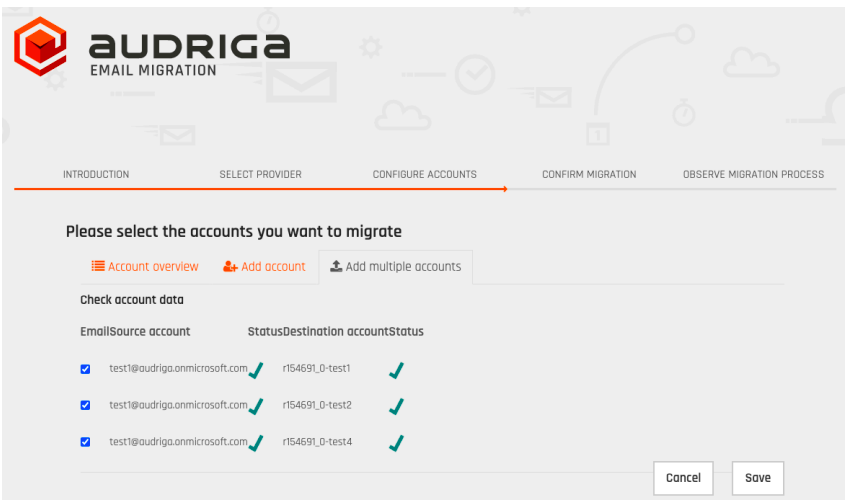Viewport: 845px width, 502px height.
Task: Uncheck the checkbox for the r154691_0-test1 row
Action: pos(85,369)
